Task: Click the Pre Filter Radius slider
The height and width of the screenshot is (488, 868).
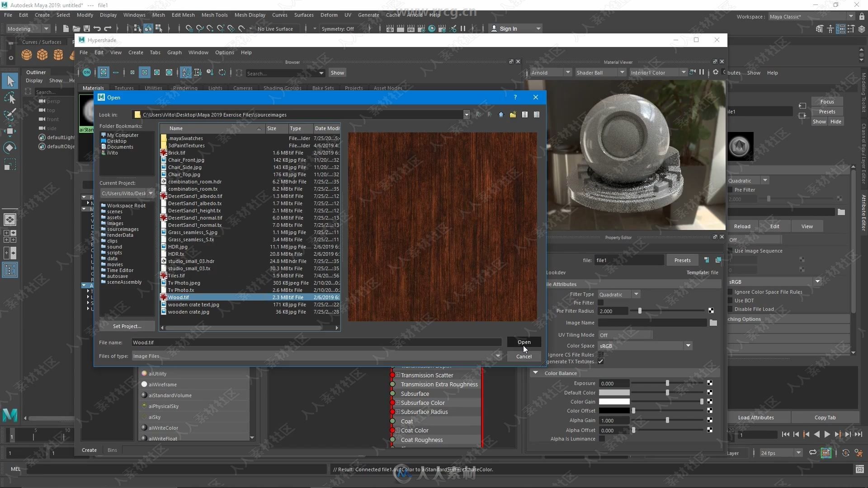Action: tap(668, 311)
